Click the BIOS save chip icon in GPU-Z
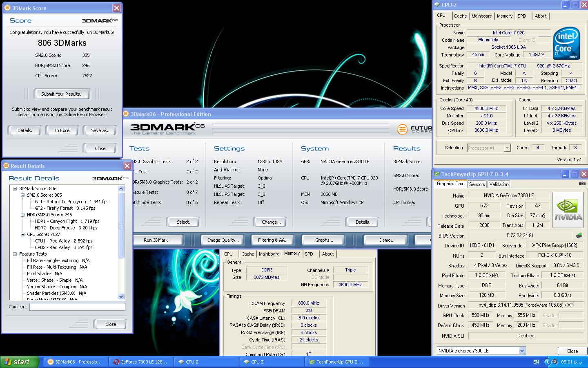This screenshot has height=368, width=588. (579, 236)
